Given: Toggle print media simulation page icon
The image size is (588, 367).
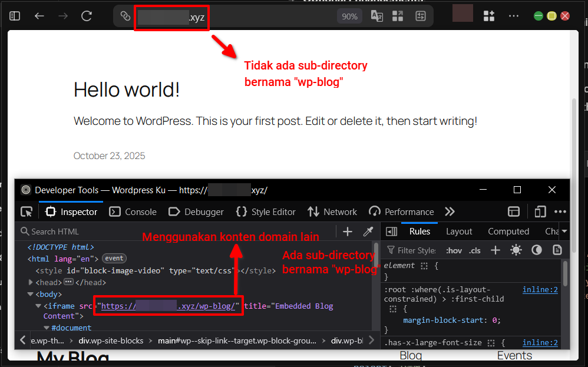Looking at the screenshot, I should pos(557,250).
